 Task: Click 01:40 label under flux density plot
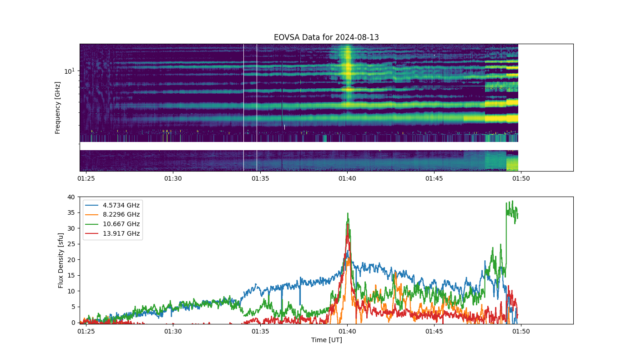347,332
